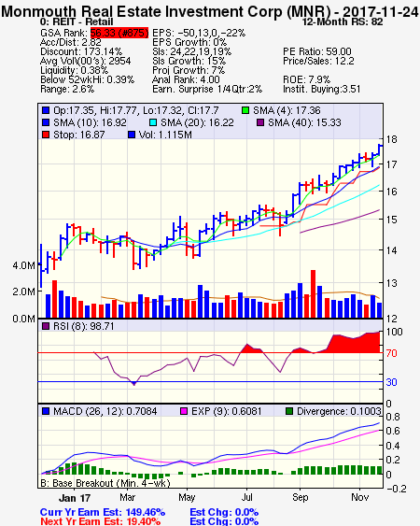
Task: Click the blue MACD legend swatch
Action: coord(46,411)
